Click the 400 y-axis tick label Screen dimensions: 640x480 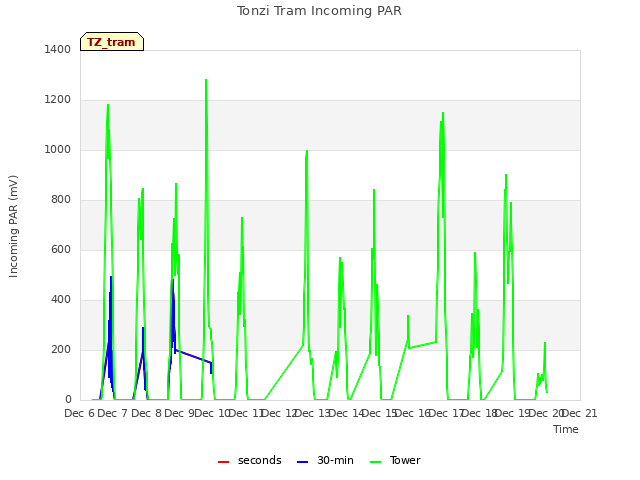pos(61,300)
